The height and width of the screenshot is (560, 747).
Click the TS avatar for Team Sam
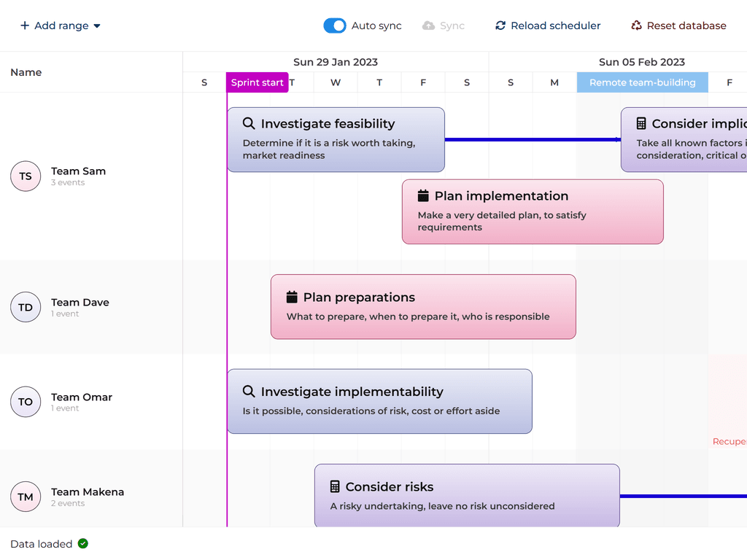[x=26, y=176]
